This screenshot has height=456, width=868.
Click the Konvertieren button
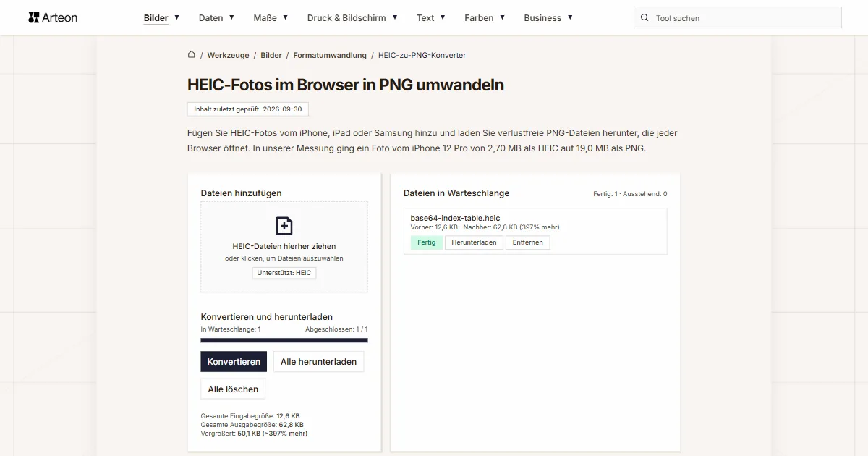pos(234,362)
